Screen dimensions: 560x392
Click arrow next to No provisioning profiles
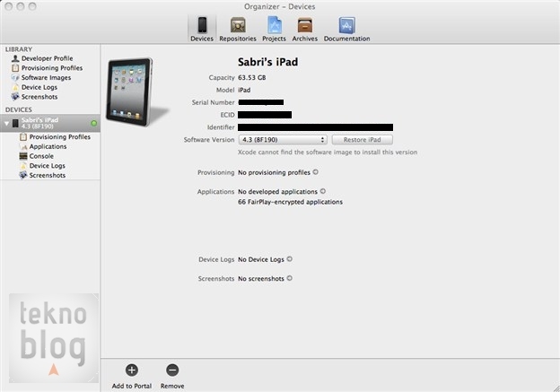316,172
